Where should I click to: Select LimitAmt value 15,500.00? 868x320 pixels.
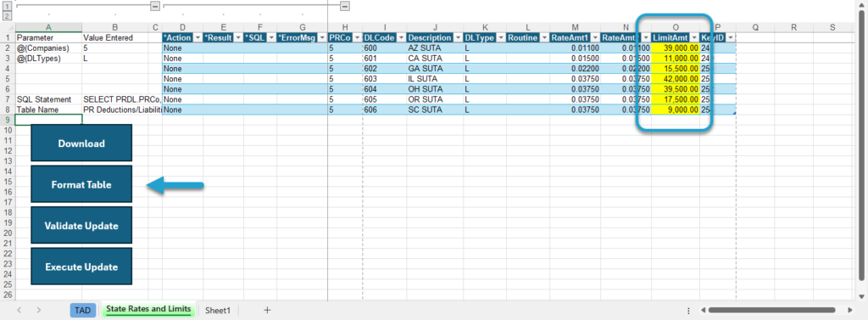point(676,69)
